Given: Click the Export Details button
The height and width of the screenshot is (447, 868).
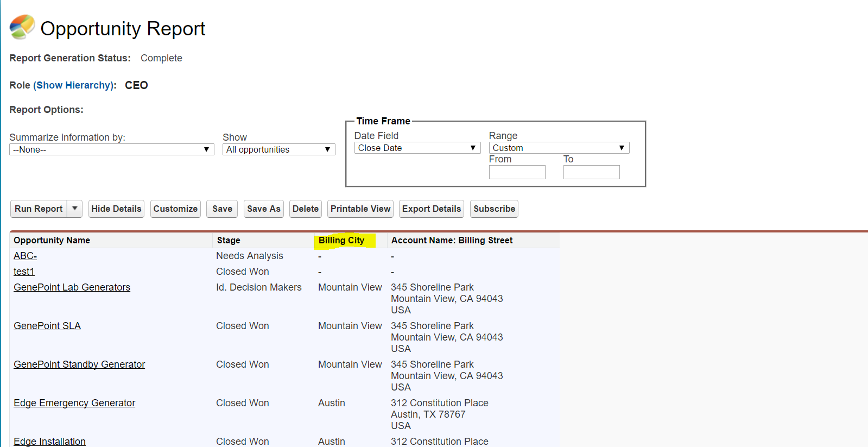Looking at the screenshot, I should coord(432,209).
